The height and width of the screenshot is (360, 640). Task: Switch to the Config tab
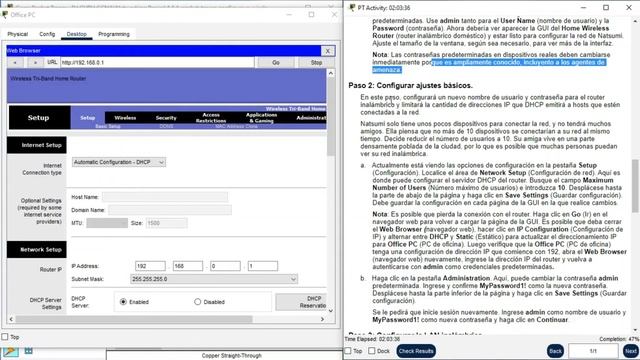47,34
